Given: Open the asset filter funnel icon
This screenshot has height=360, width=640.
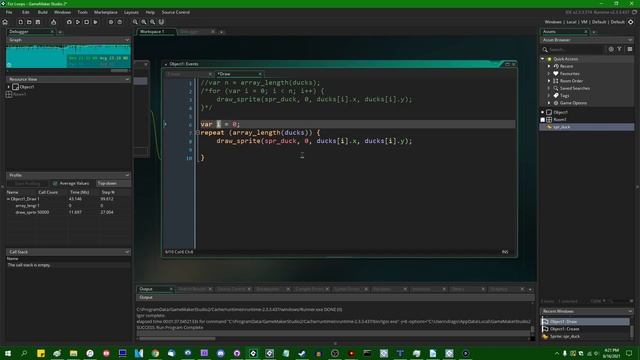Looking at the screenshot, I should point(620,49).
